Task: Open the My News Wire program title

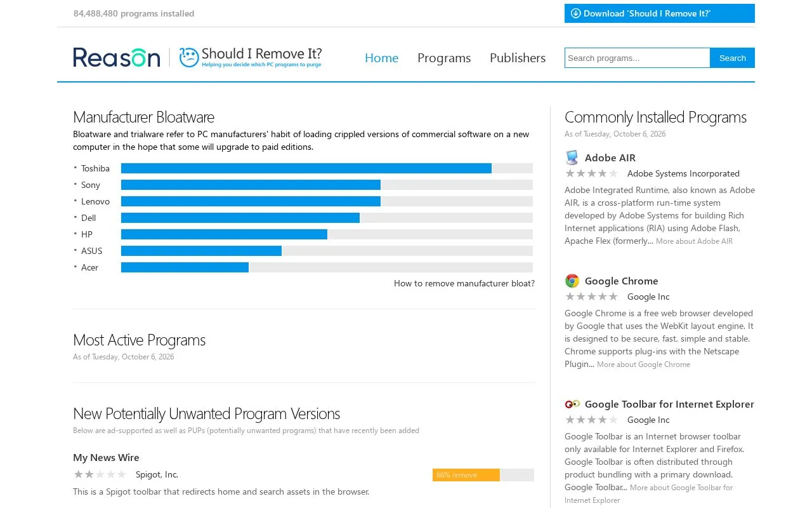Action: pyautogui.click(x=106, y=457)
